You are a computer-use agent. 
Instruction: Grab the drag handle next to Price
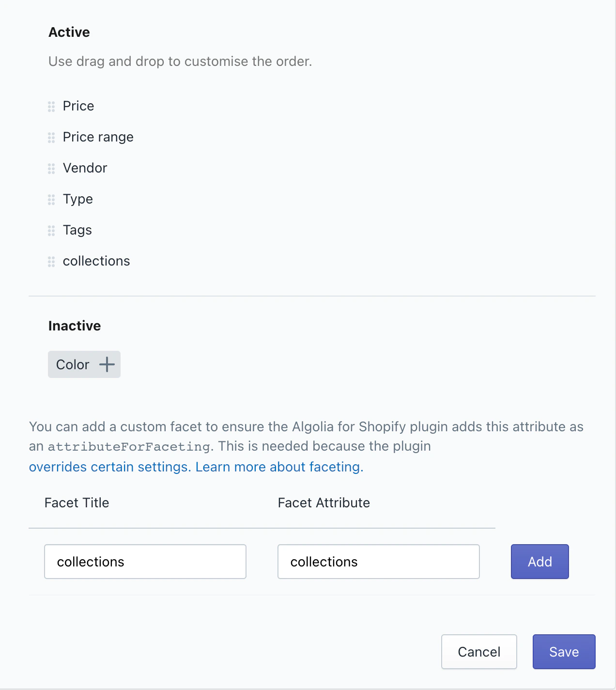coord(51,107)
